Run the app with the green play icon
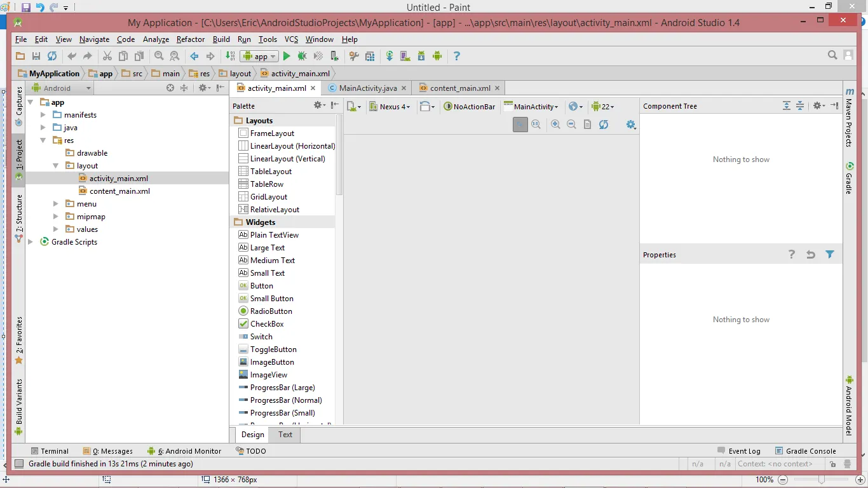This screenshot has height=488, width=868. click(x=287, y=56)
